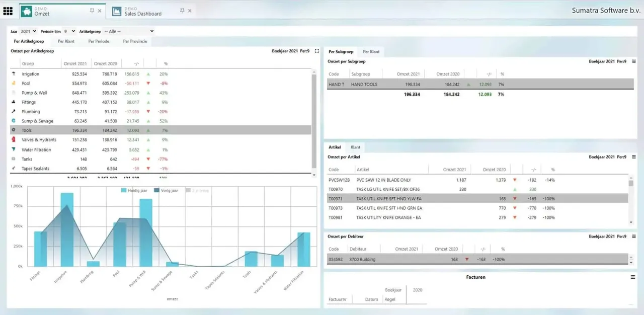This screenshot has width=644, height=315.
Task: Switch to the Per Provincie tab
Action: click(135, 41)
